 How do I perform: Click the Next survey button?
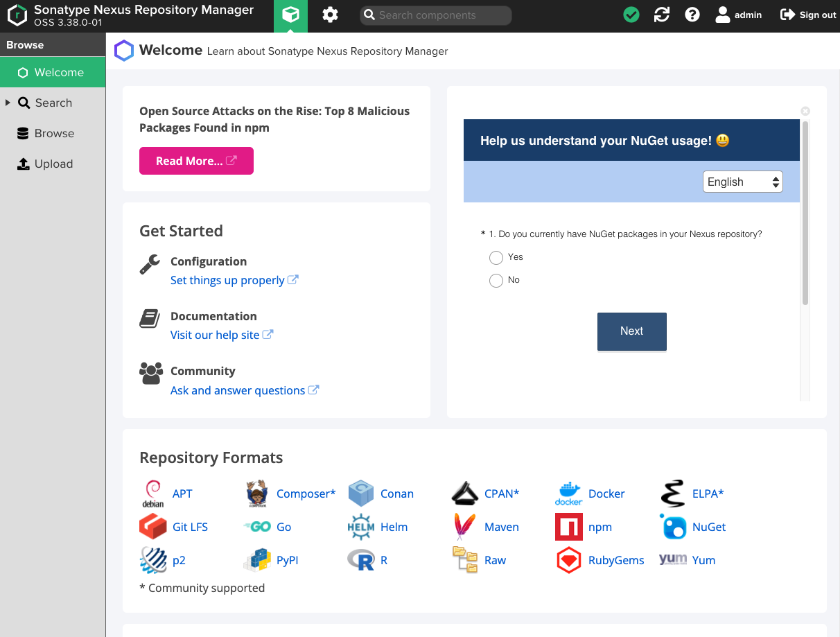632,331
